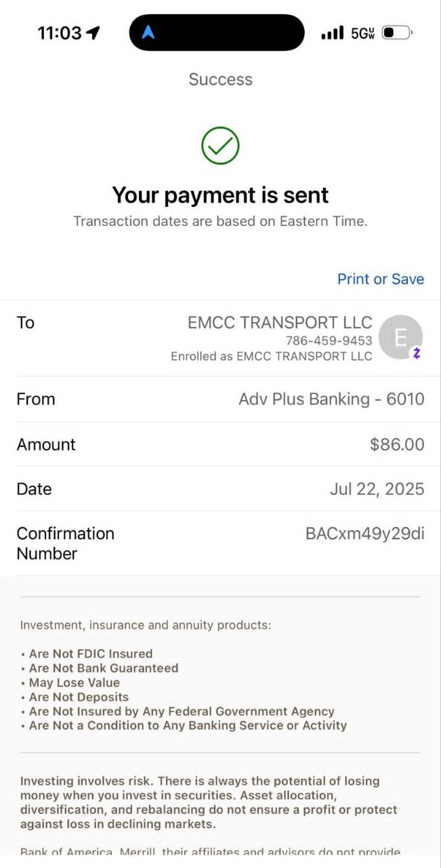Tap the battery indicator icon

(x=397, y=33)
